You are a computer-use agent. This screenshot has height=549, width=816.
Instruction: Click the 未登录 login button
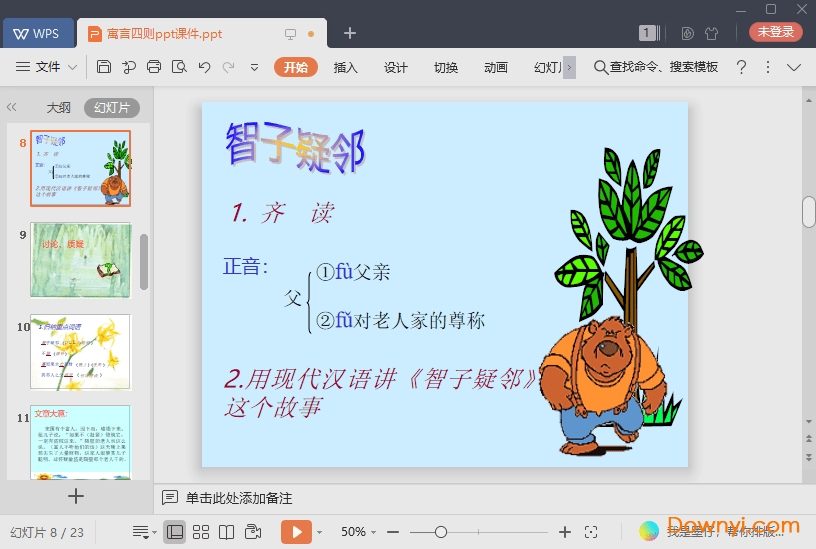pos(775,32)
